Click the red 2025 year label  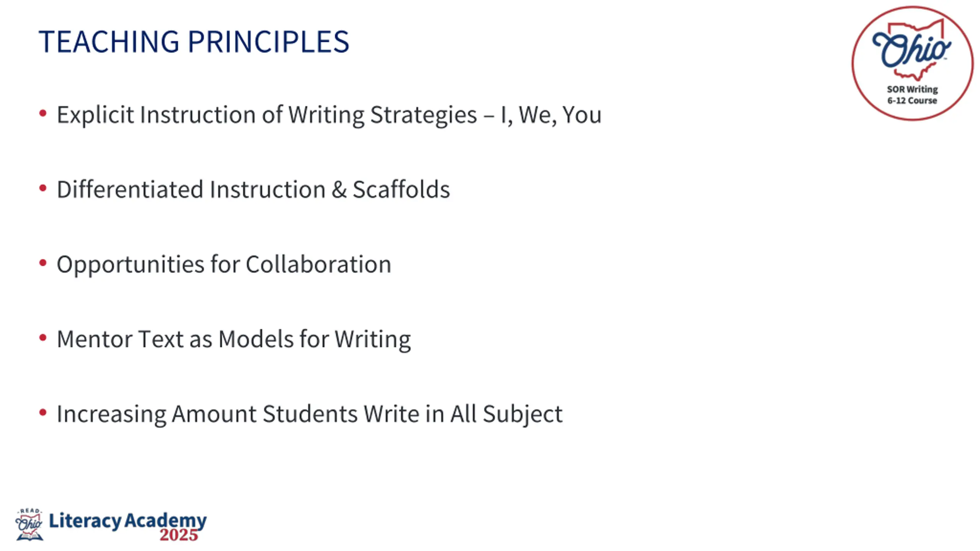click(179, 535)
